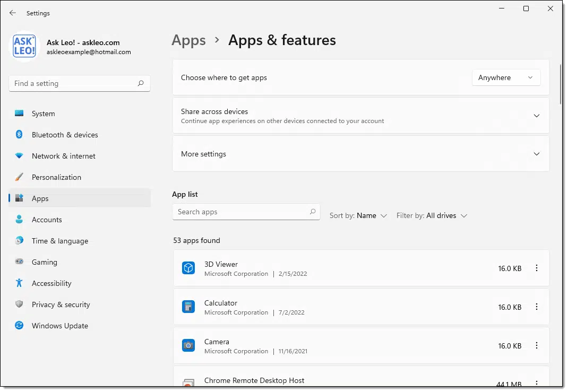
Task: Maximize the Settings window
Action: [526, 8]
